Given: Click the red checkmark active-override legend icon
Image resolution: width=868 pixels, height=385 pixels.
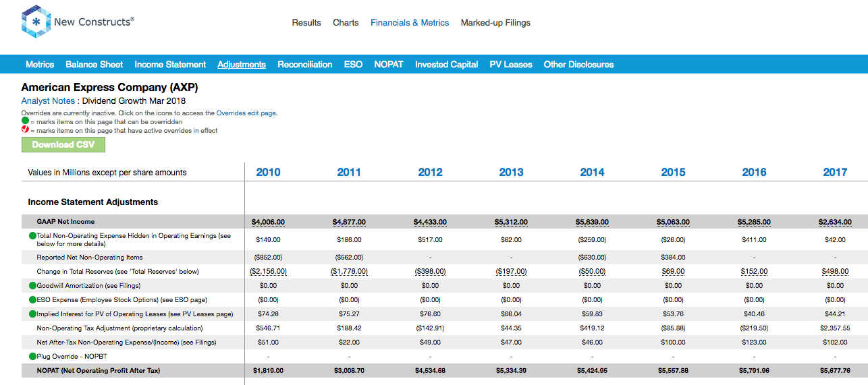Looking at the screenshot, I should click(25, 130).
